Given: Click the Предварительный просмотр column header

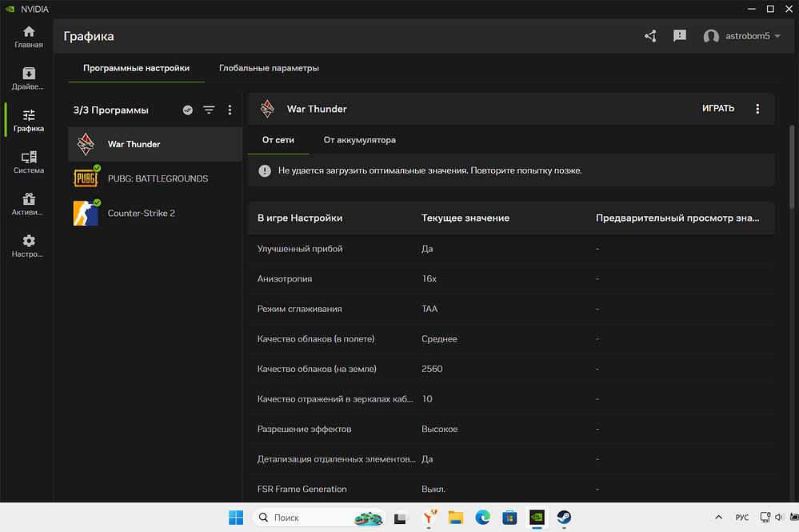Looking at the screenshot, I should pos(677,218).
